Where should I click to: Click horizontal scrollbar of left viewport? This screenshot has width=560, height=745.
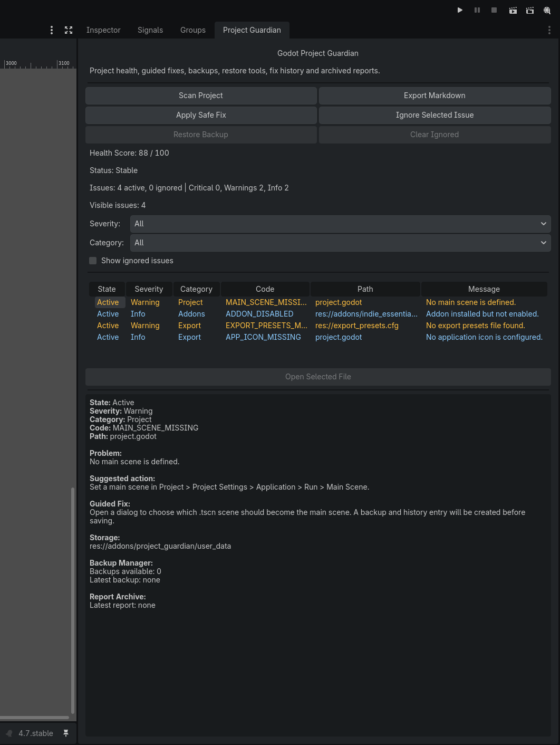tap(34, 718)
